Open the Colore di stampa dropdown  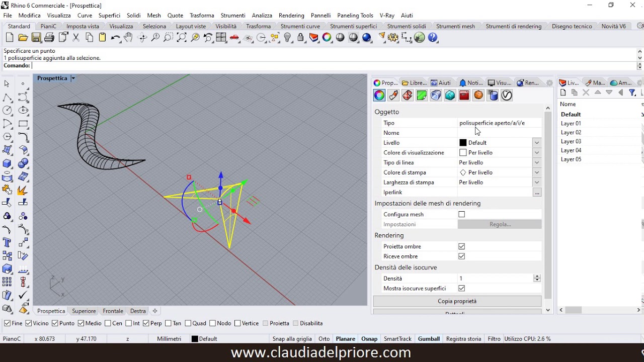(x=537, y=172)
